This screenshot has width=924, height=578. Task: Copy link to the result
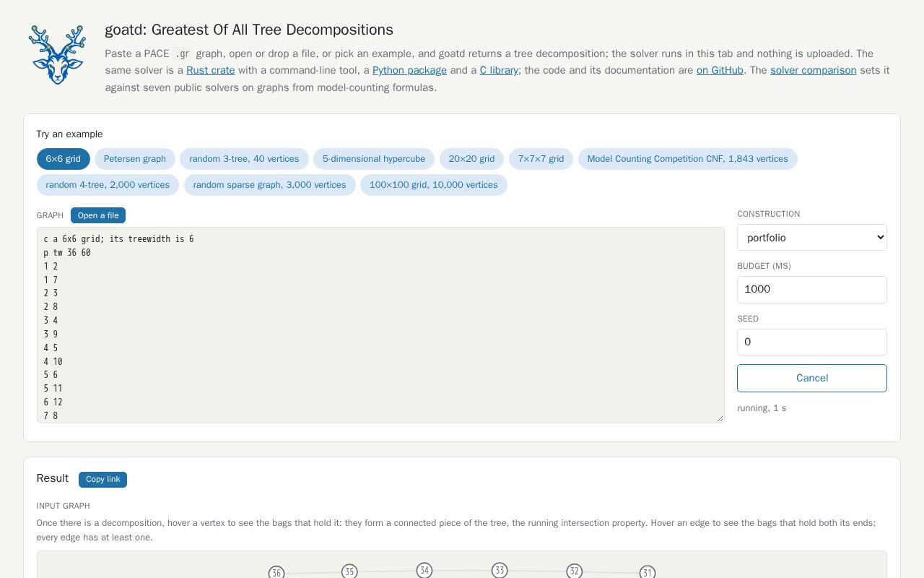pyautogui.click(x=103, y=480)
